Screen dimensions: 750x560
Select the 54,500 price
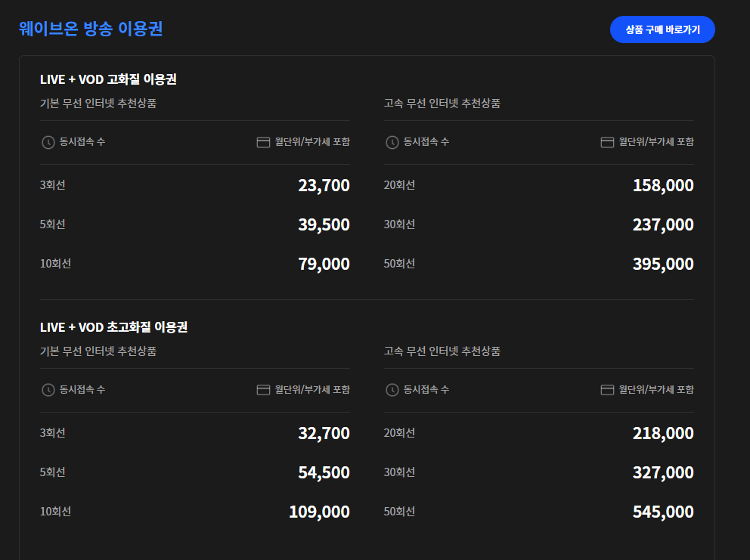[x=324, y=472]
